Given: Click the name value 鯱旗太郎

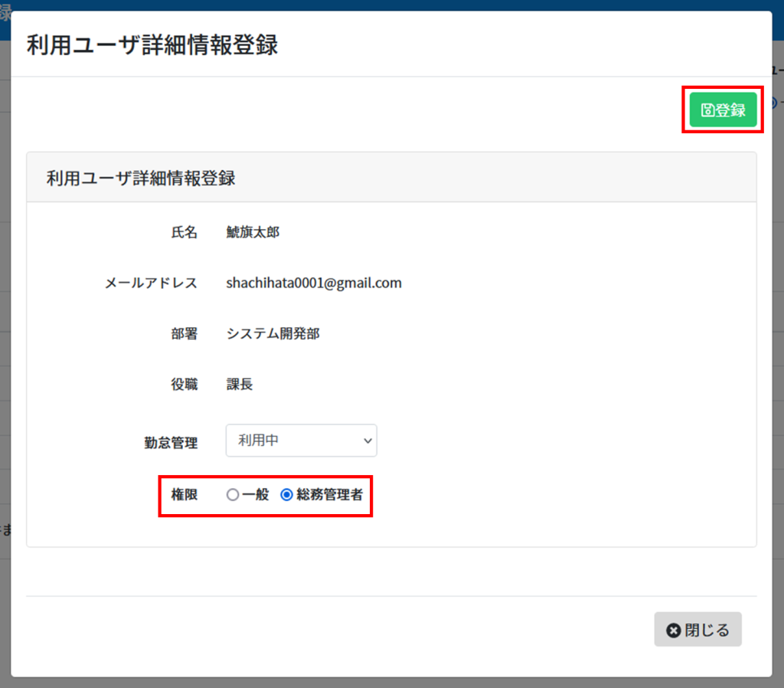Looking at the screenshot, I should 253,232.
